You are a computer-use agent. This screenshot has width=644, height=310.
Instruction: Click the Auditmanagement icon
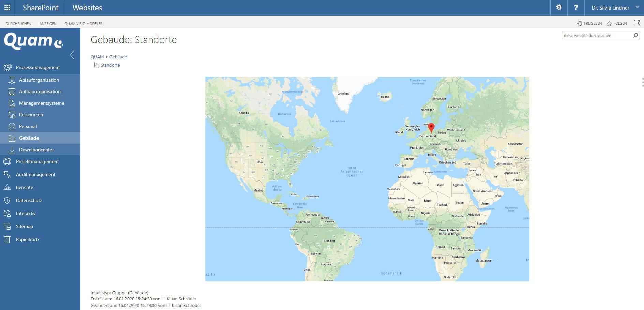[7, 174]
